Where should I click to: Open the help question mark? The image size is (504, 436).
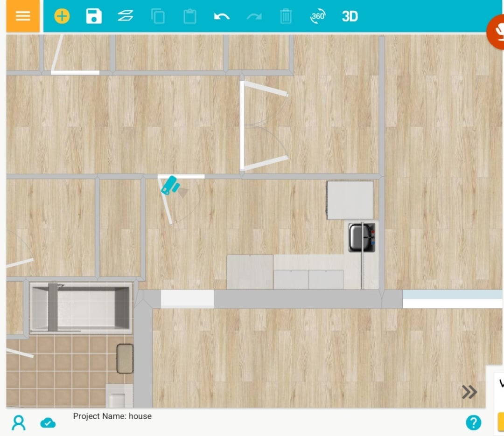point(473,422)
